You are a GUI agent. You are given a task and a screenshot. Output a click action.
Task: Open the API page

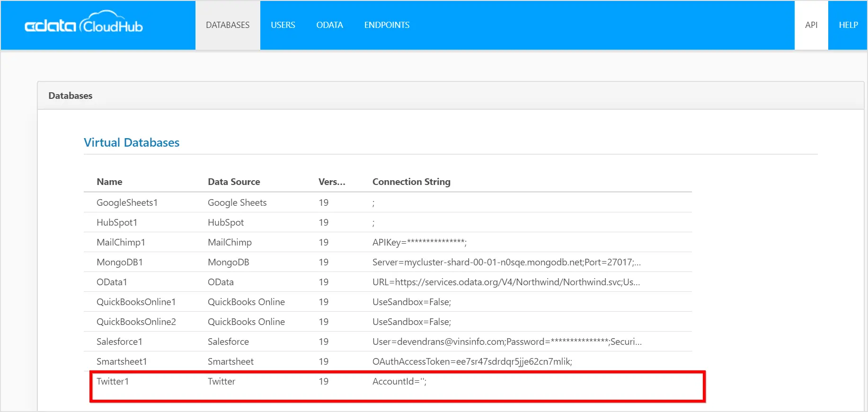811,25
